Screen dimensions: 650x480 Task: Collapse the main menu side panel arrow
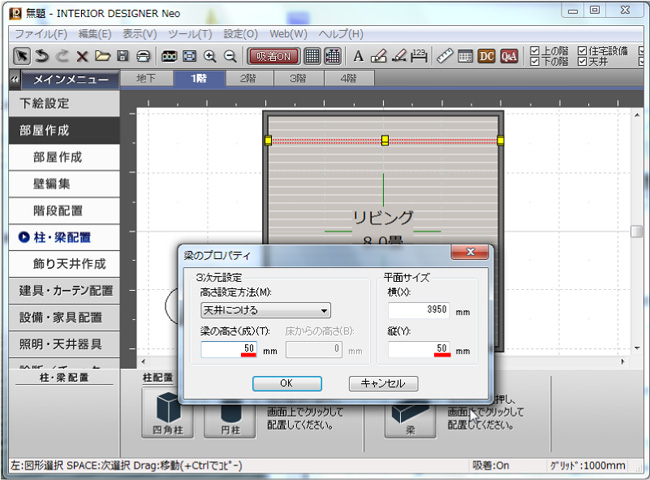tap(14, 79)
